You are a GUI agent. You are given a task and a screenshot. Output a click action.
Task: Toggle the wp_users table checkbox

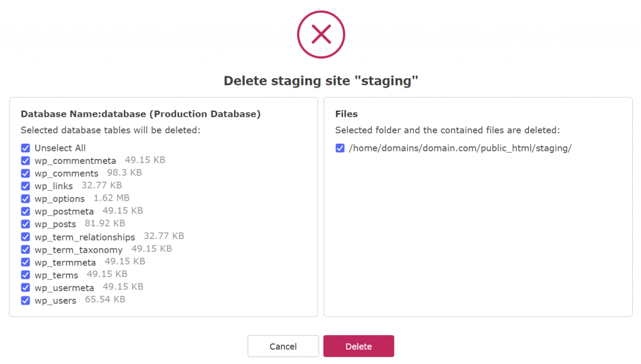(25, 300)
